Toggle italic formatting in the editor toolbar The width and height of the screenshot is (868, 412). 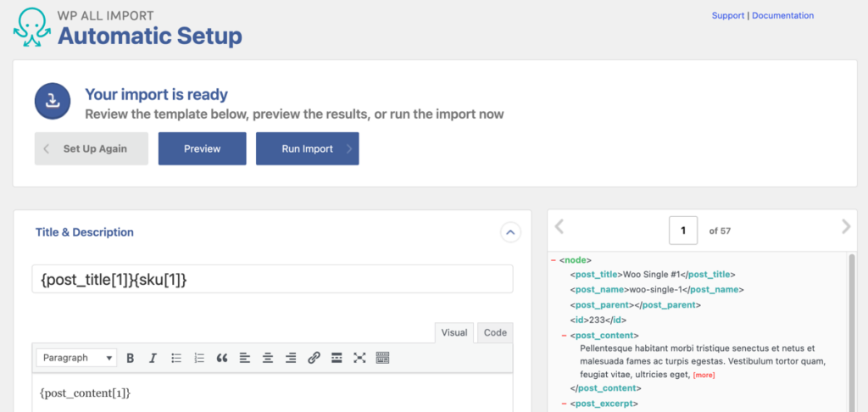(153, 359)
